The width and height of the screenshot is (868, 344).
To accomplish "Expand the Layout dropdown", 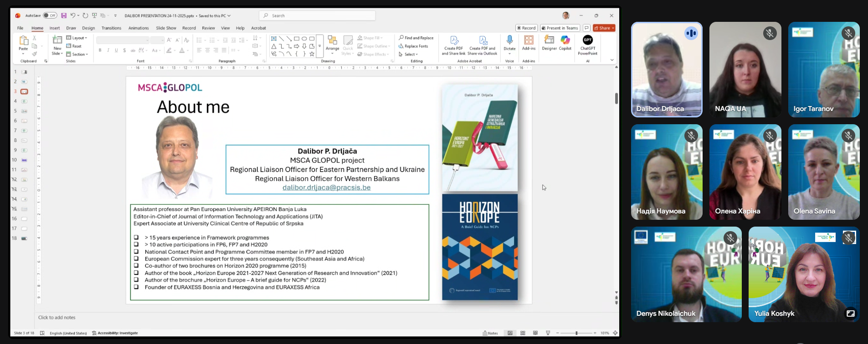I will 77,38.
